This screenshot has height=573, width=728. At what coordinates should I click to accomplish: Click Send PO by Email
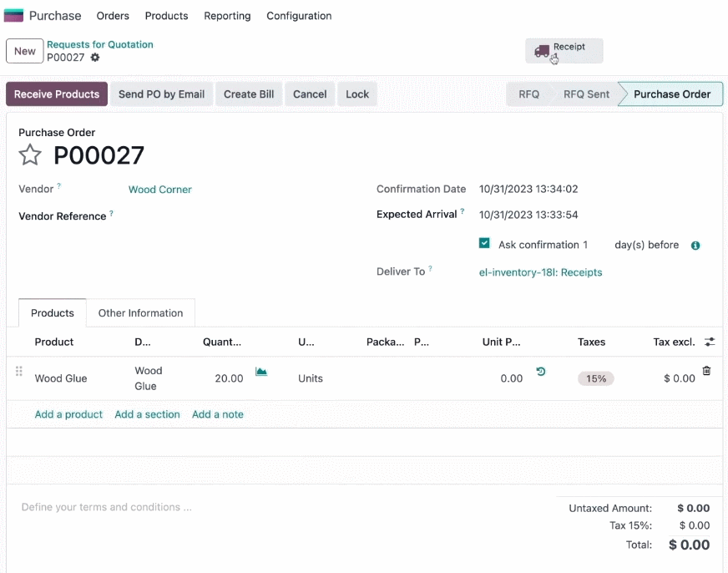tap(162, 94)
